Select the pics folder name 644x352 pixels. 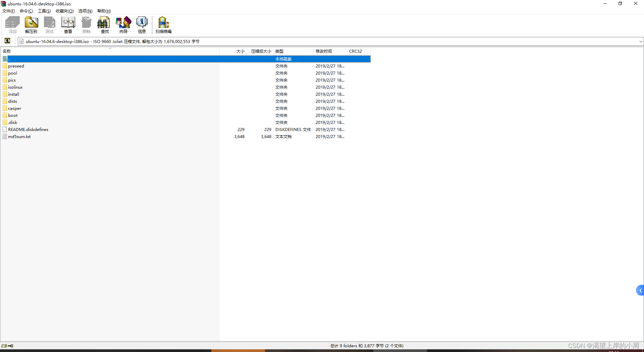pyautogui.click(x=12, y=80)
